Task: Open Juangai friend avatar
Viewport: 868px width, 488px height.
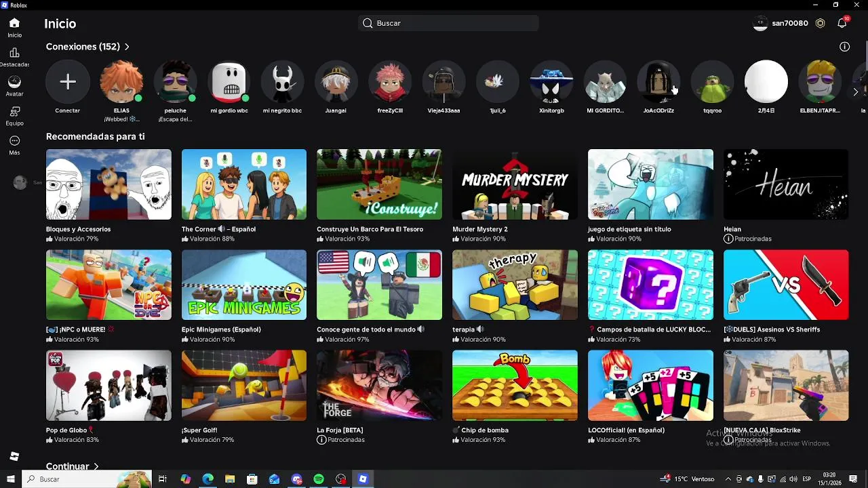Action: point(336,82)
